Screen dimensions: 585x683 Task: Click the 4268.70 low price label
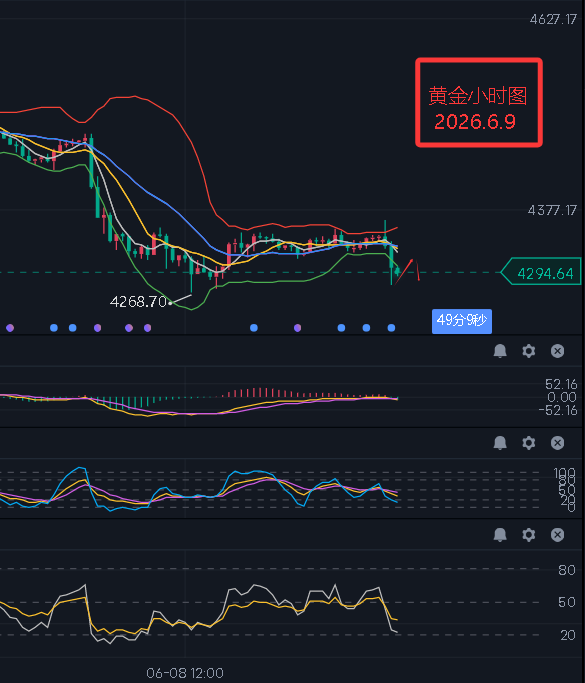click(139, 301)
